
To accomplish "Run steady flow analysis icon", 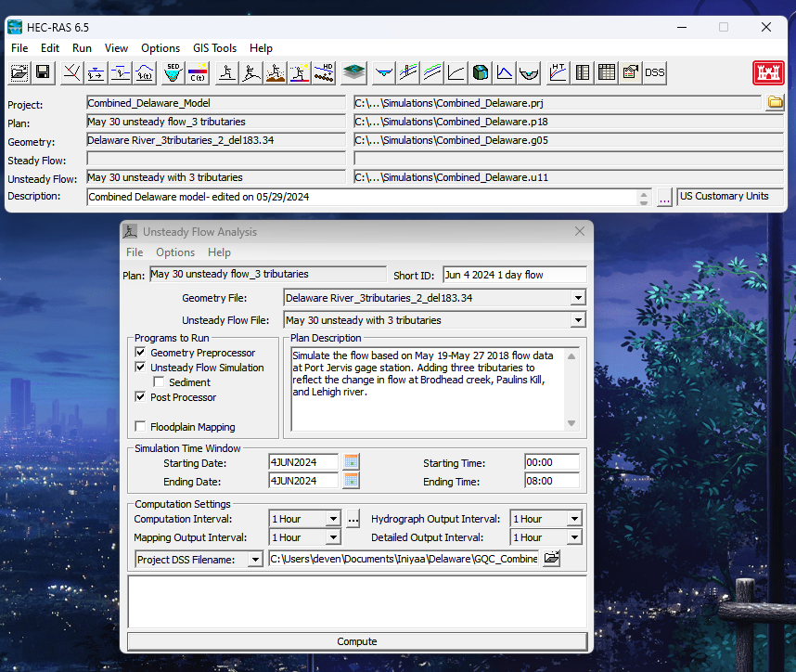I will click(227, 72).
